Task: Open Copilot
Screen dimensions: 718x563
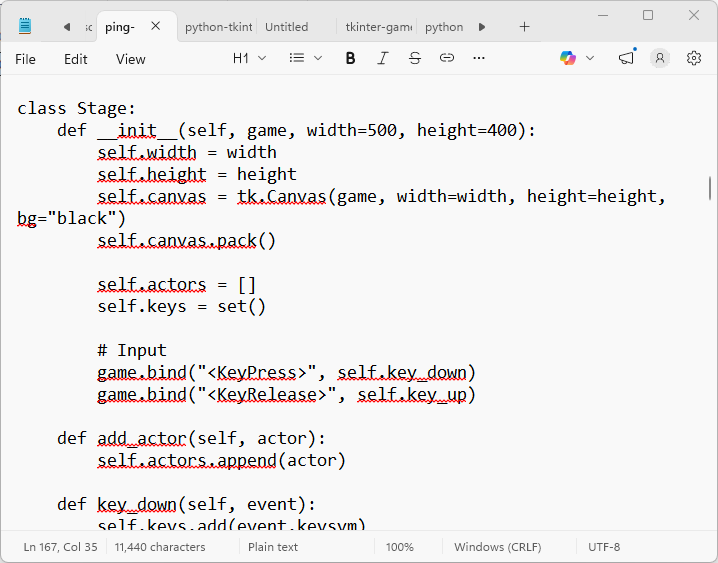Action: click(x=568, y=58)
